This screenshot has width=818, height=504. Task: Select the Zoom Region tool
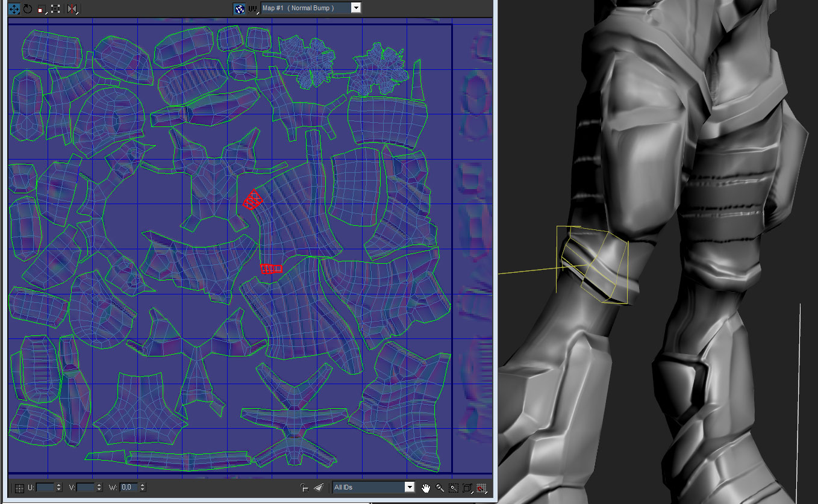point(454,488)
